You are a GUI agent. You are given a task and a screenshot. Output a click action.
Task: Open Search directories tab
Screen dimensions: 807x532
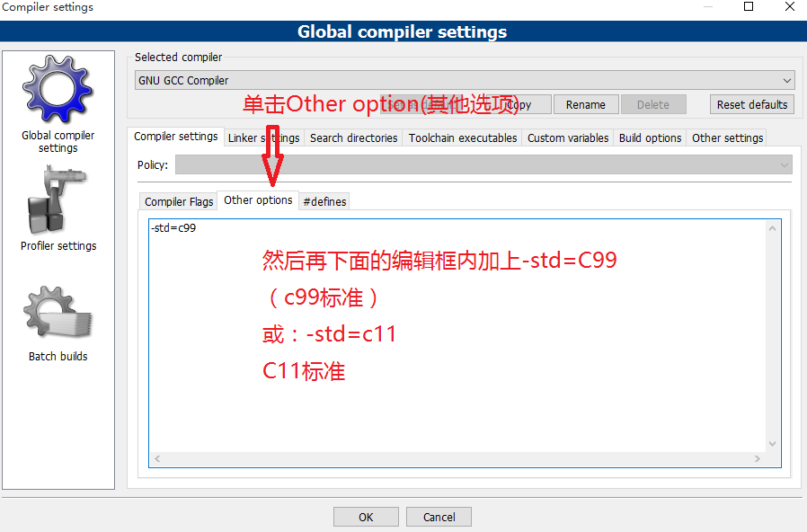pyautogui.click(x=353, y=137)
